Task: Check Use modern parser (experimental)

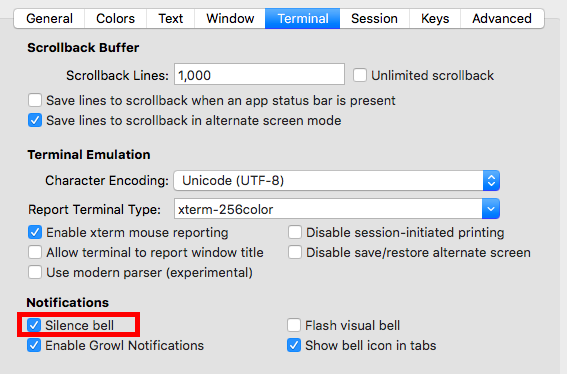Action: (x=35, y=272)
